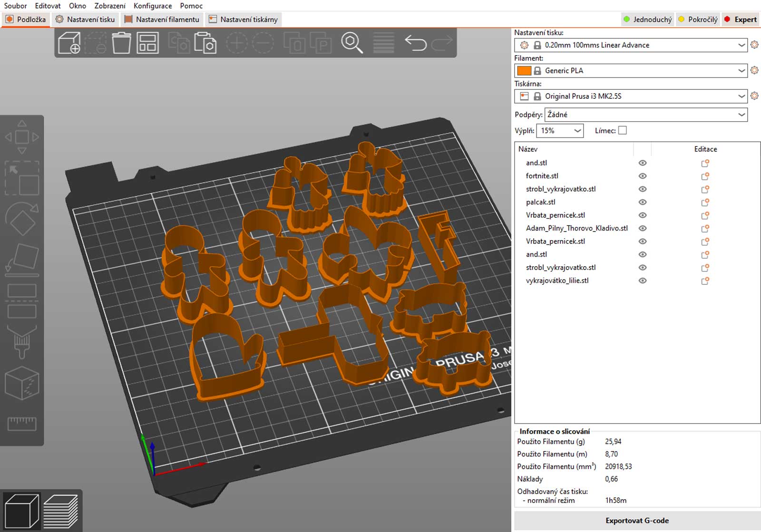The width and height of the screenshot is (761, 532).
Task: Switch to 3D editor view cube
Action: click(x=21, y=511)
